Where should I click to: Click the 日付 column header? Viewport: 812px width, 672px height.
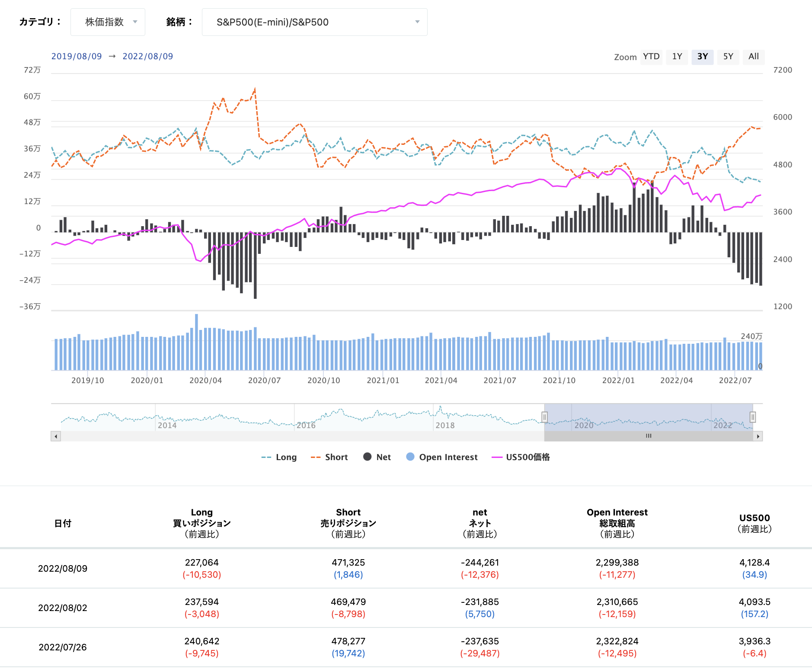(63, 523)
